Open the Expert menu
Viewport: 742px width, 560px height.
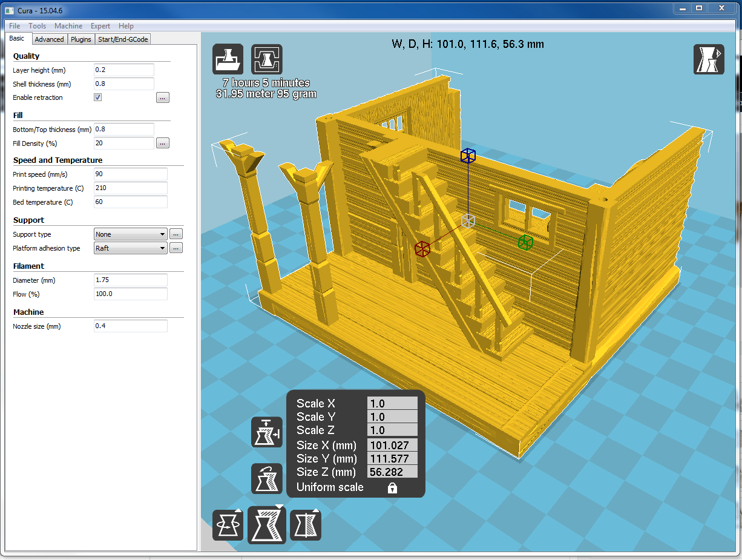[100, 26]
